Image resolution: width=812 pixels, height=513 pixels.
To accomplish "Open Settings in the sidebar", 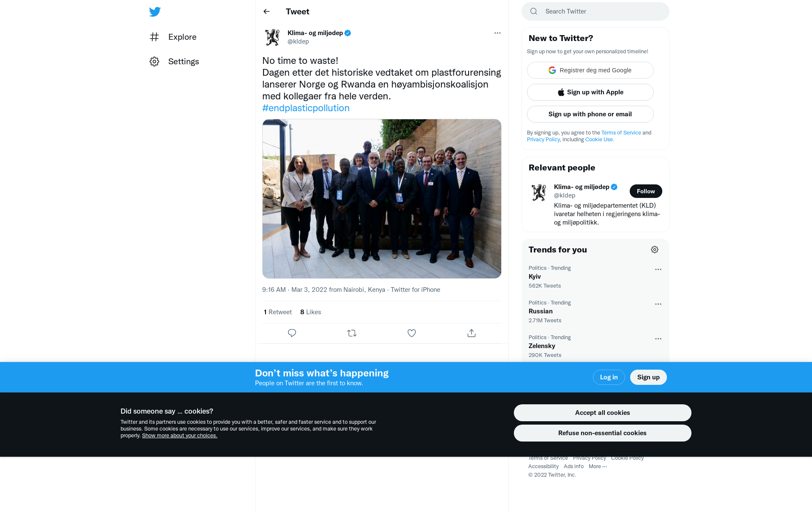I will click(183, 61).
